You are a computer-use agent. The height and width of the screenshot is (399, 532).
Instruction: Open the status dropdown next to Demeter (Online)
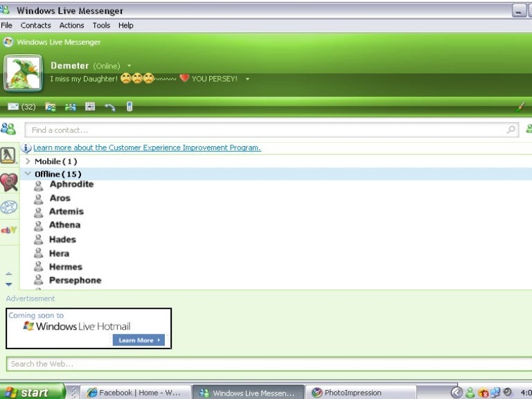click(129, 66)
